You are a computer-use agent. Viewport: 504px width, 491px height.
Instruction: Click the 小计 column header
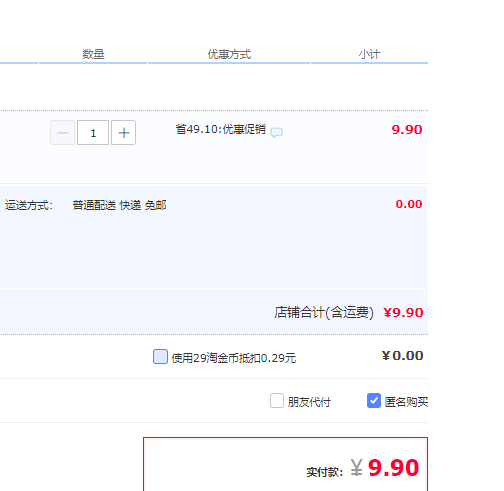click(x=369, y=54)
